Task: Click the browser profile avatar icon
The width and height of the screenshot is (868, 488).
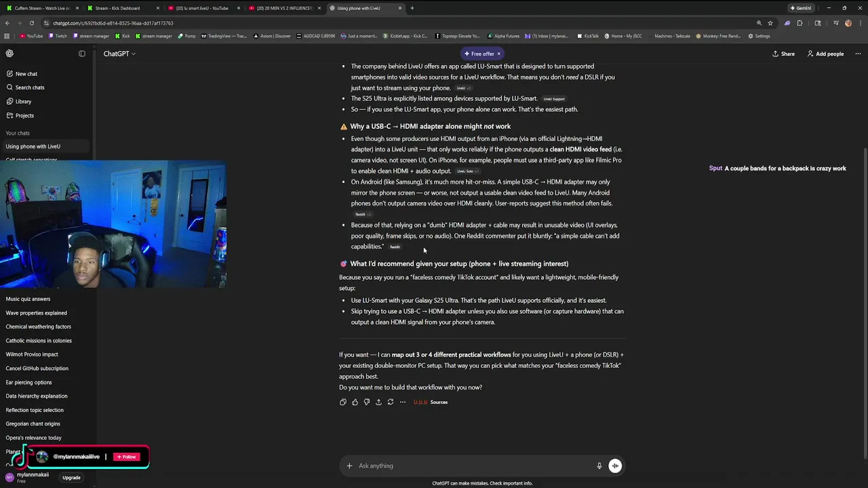Action: 848,23
